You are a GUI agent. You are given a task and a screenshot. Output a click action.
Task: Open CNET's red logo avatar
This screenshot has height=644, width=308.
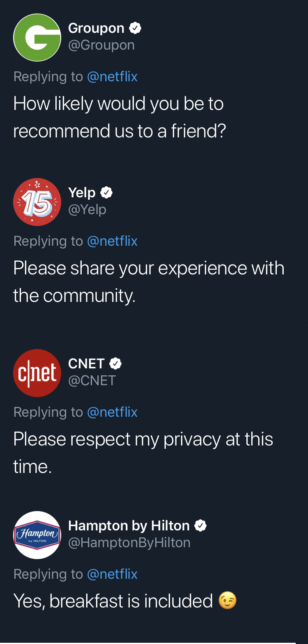coord(37,373)
